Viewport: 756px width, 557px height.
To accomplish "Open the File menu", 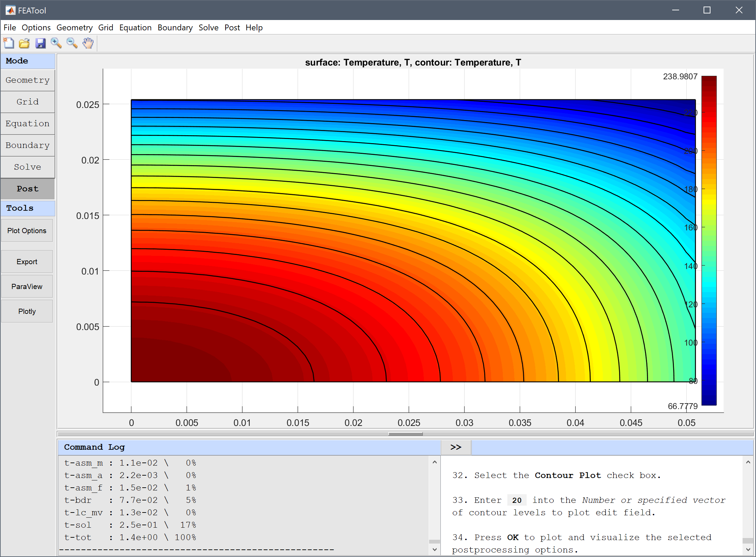I will click(10, 28).
